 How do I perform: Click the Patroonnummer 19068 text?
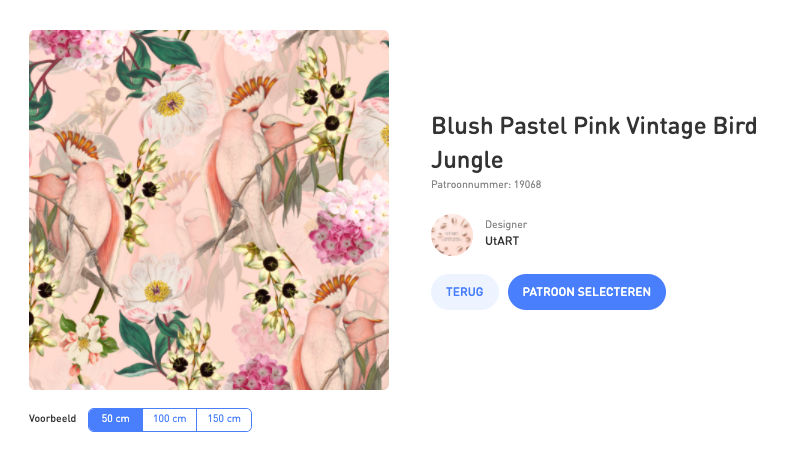pyautogui.click(x=486, y=185)
